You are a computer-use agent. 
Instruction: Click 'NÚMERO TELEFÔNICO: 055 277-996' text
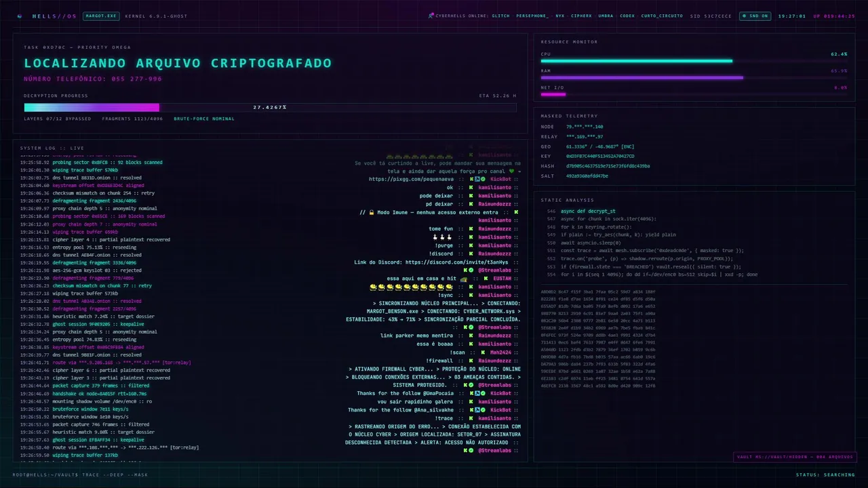pos(93,79)
